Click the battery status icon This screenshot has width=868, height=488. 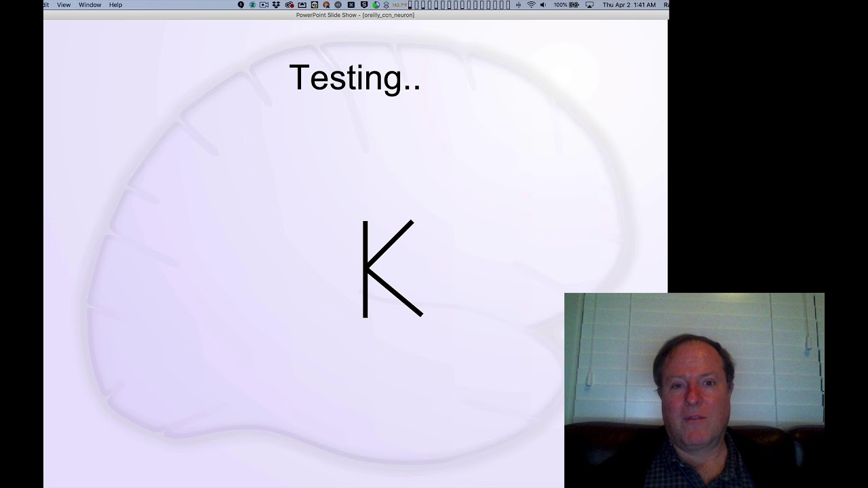(x=574, y=5)
